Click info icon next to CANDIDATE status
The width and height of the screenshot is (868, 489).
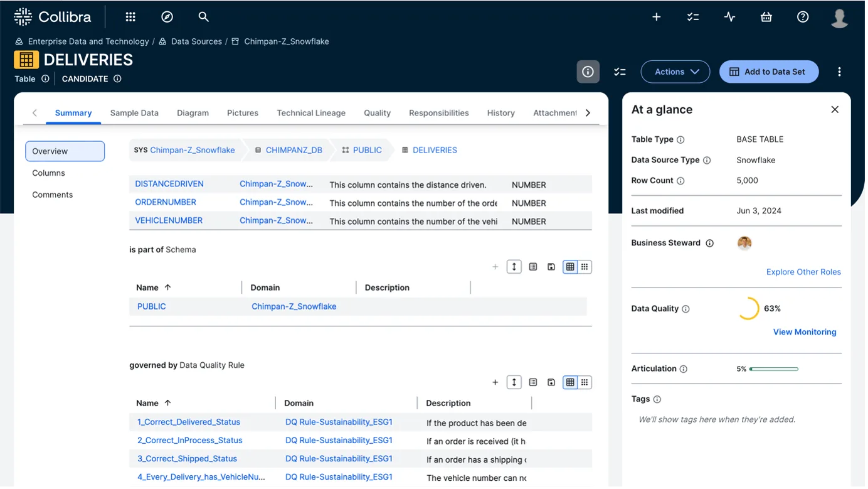click(x=117, y=78)
